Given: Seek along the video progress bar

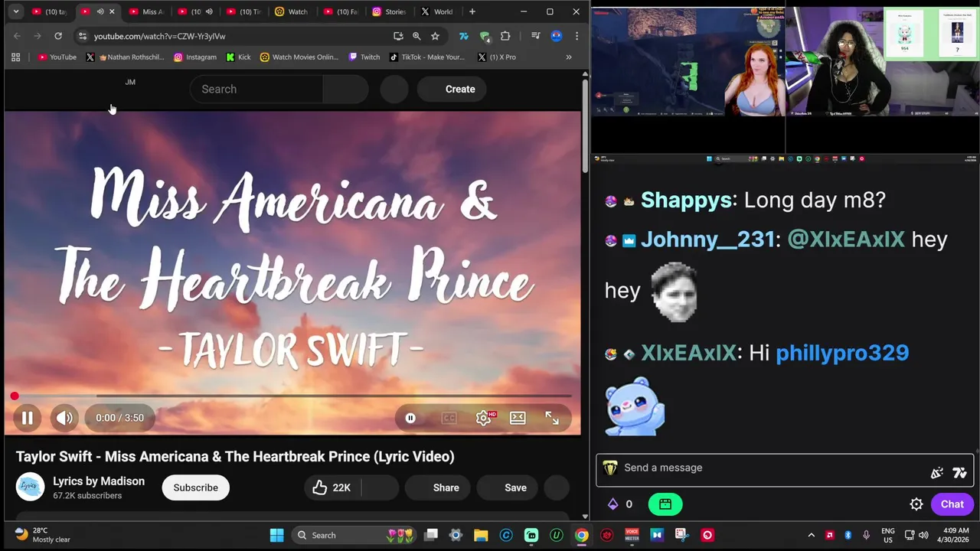Looking at the screenshot, I should tap(292, 396).
